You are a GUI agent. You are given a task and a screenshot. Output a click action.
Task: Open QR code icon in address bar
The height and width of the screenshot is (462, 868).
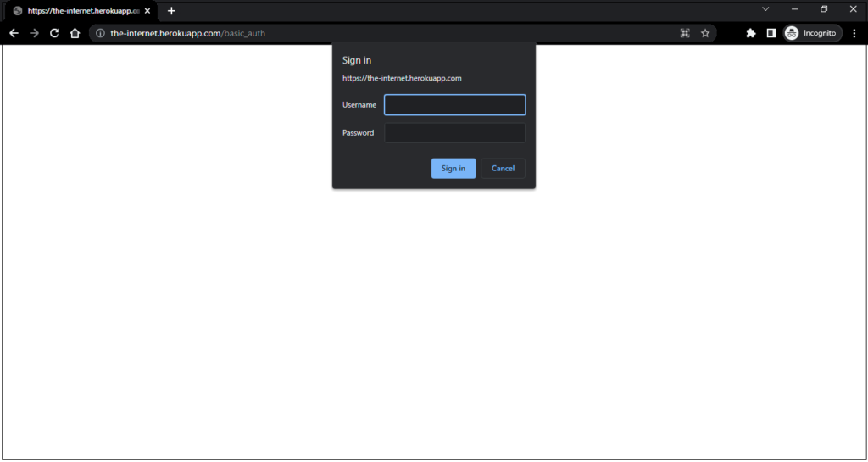pos(685,33)
